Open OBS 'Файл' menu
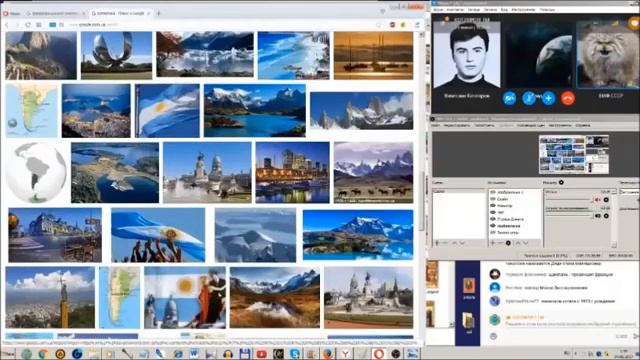 [436, 125]
